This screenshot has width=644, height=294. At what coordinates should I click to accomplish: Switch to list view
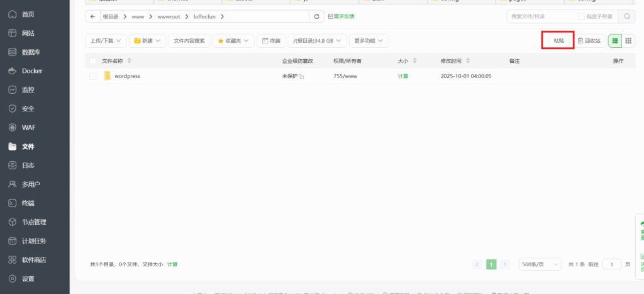tap(615, 41)
